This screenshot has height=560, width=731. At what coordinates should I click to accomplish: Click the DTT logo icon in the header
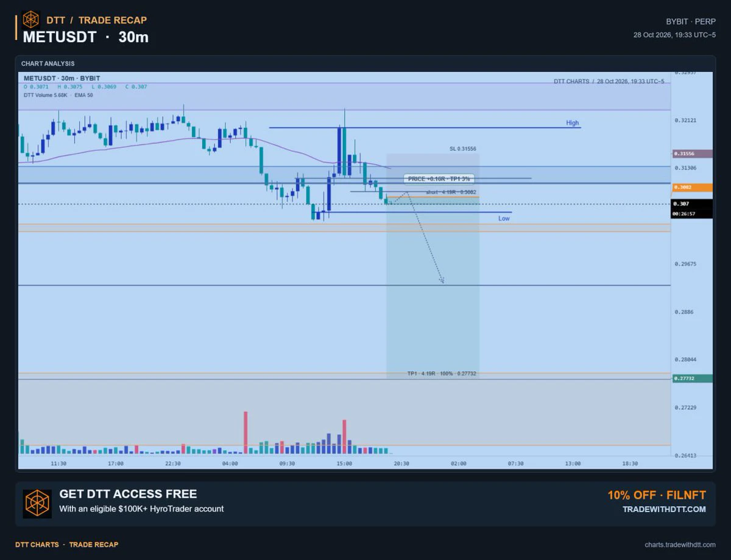(x=30, y=19)
